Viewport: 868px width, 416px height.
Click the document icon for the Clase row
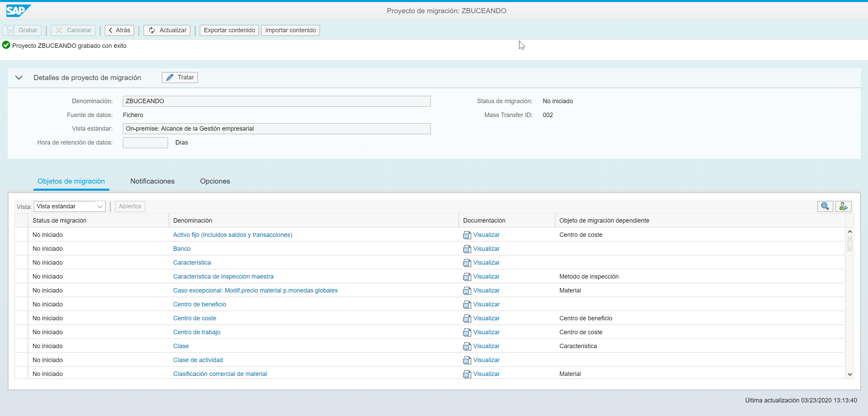coord(467,346)
